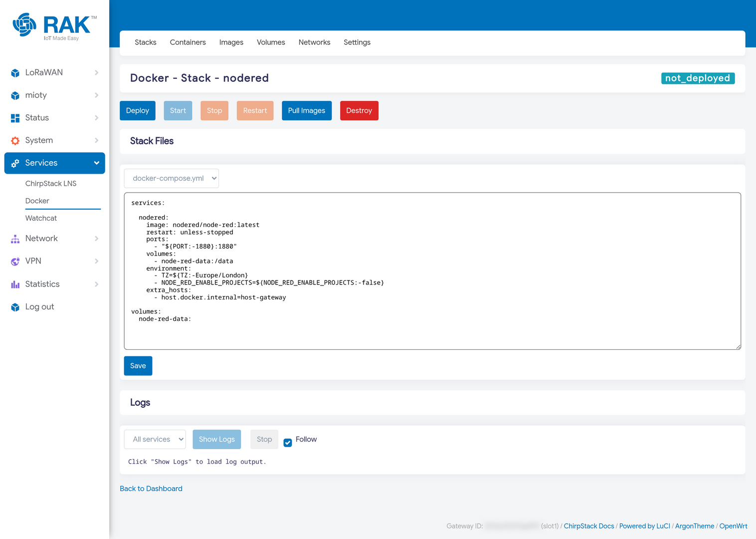The width and height of the screenshot is (756, 539).
Task: Open Docker submenu item
Action: tap(37, 201)
